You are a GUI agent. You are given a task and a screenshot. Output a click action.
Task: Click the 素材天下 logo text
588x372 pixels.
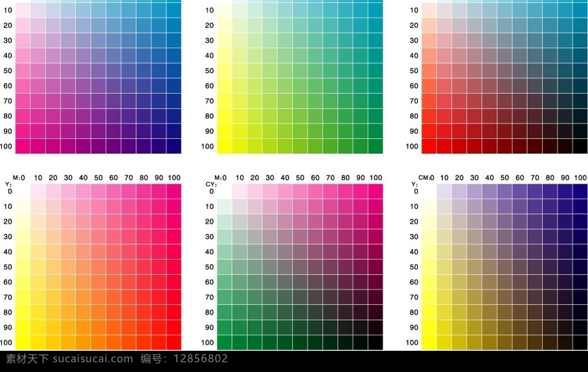(x=27, y=359)
